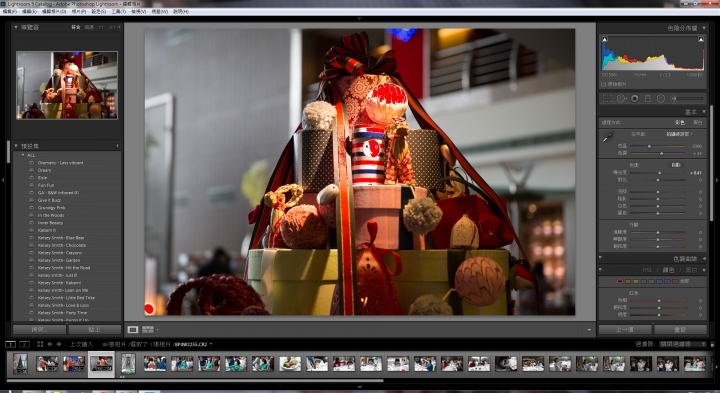The image size is (720, 393).
Task: Click the Paste (貼上) button
Action: point(95,330)
